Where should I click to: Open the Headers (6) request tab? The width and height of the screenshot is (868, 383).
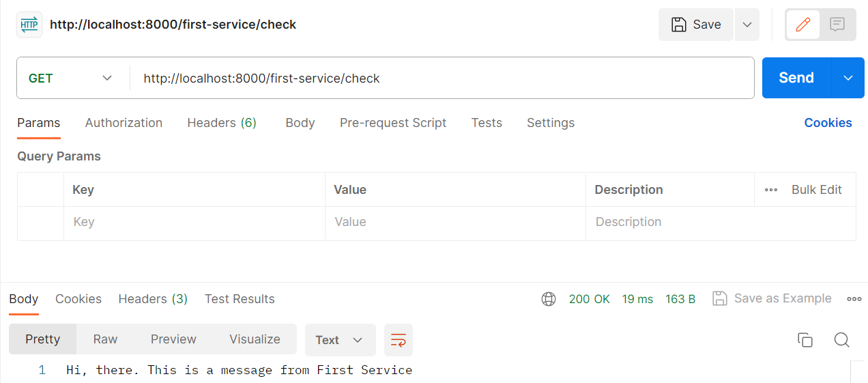click(x=222, y=123)
